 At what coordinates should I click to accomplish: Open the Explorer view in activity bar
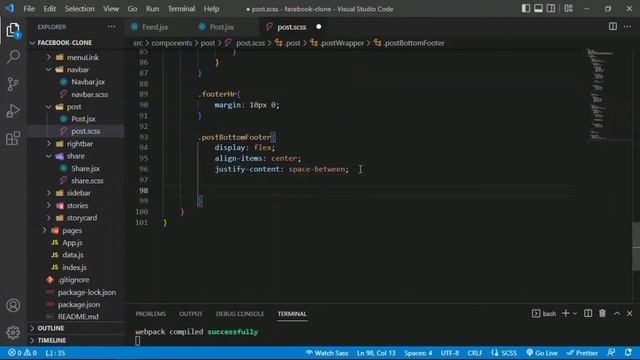pos(13,30)
